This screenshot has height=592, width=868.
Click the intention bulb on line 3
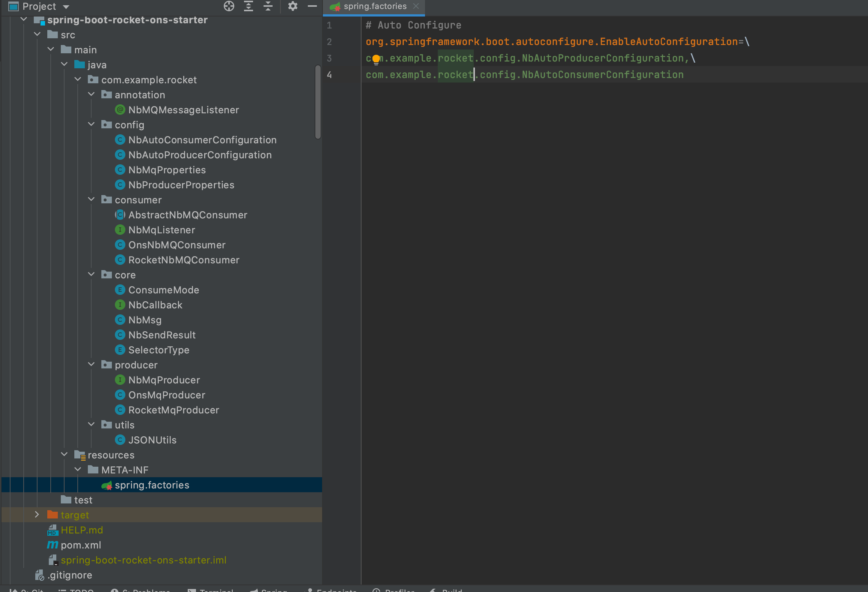click(x=376, y=59)
